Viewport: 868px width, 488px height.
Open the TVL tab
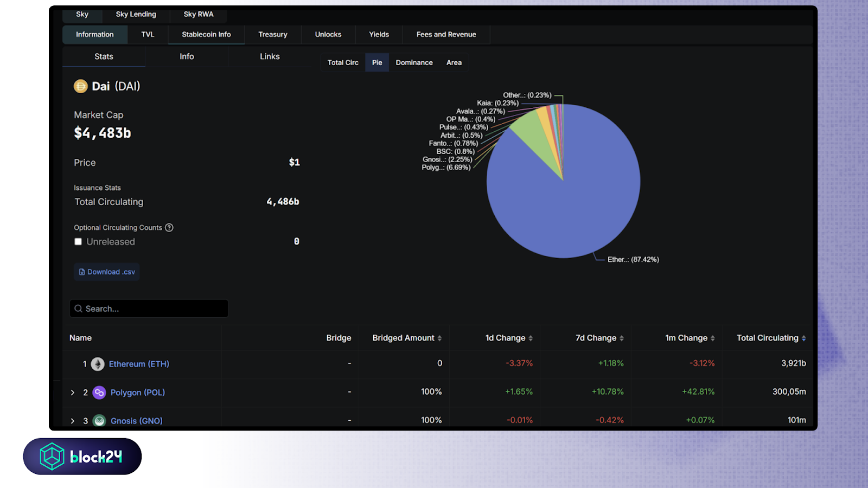148,34
